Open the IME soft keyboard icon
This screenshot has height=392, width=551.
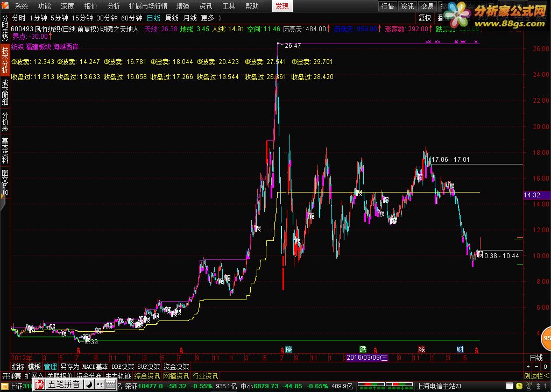(x=111, y=384)
